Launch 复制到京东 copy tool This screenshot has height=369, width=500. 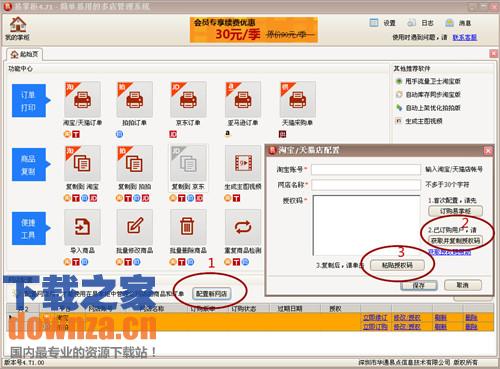coord(188,163)
